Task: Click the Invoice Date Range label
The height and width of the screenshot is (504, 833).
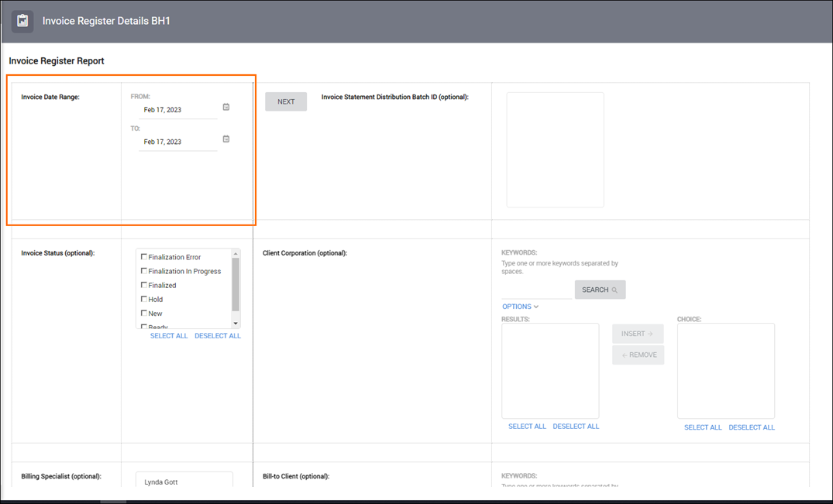Action: tap(50, 97)
